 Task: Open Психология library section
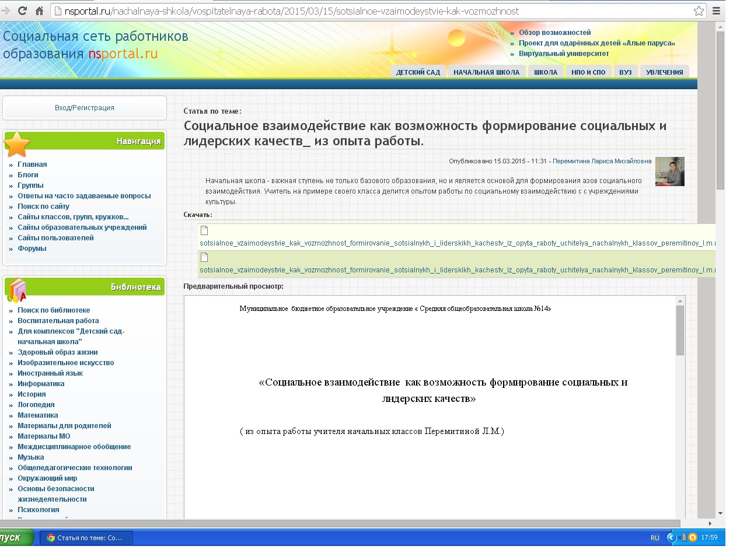point(39,510)
